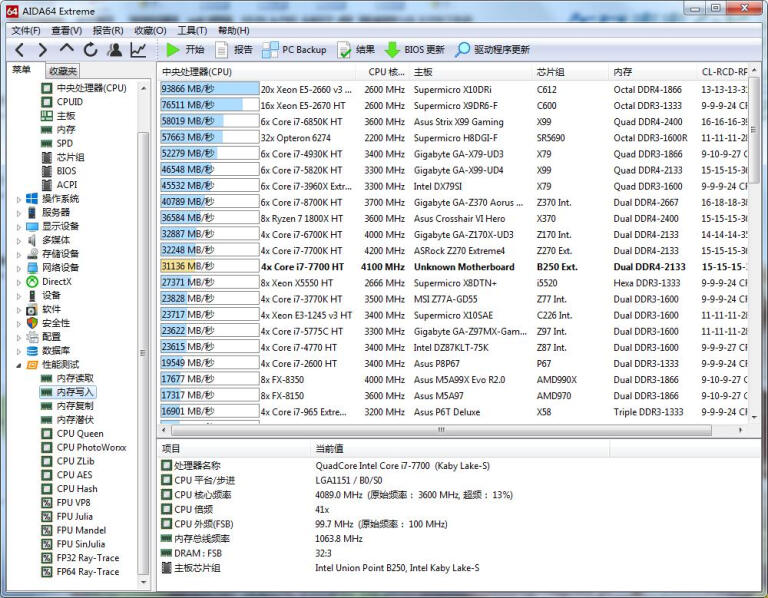Click BIOS 更新 in the toolbar
The image size is (768, 598).
click(415, 49)
